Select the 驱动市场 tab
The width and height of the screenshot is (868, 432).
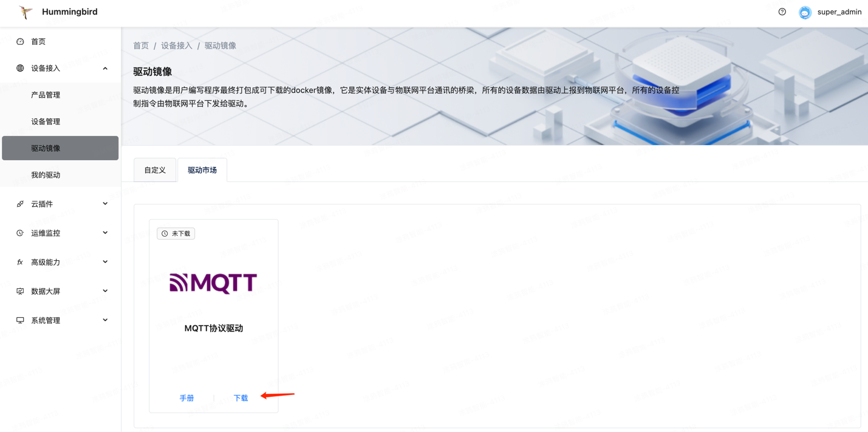click(x=202, y=170)
